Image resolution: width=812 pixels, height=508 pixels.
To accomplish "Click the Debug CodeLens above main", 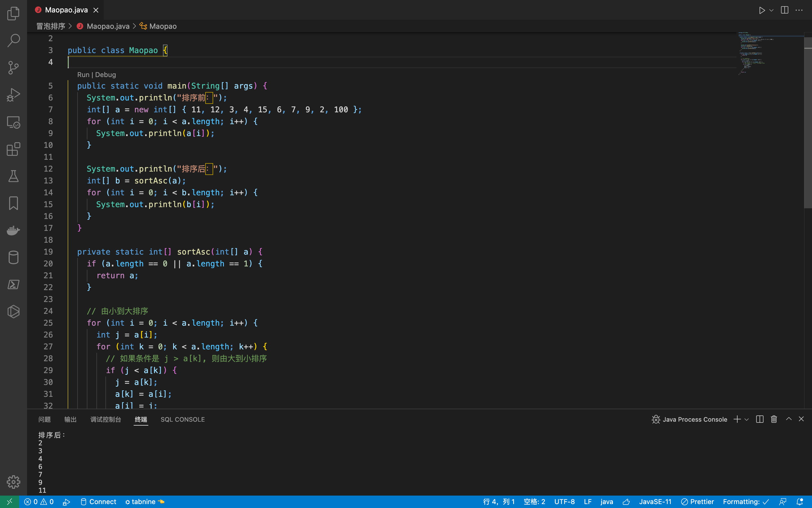I will point(105,75).
